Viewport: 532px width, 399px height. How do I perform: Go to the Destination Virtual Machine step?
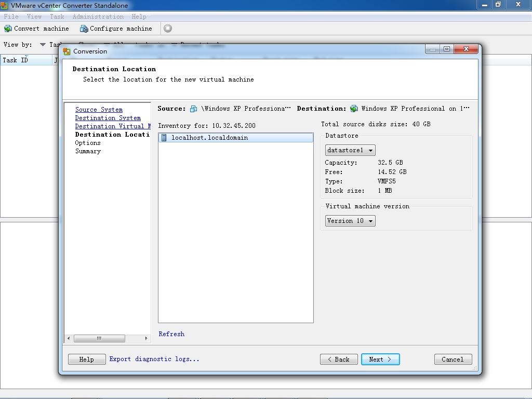click(x=113, y=126)
